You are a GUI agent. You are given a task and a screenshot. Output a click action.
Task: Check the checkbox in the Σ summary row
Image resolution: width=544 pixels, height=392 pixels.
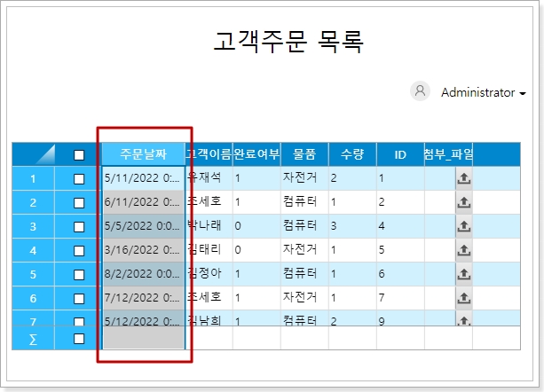(x=79, y=338)
